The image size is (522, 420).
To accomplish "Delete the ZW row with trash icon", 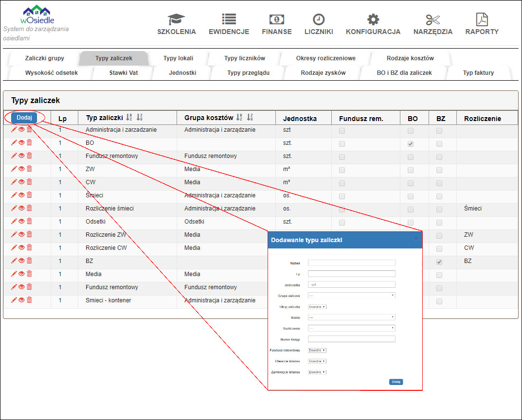I will [x=29, y=169].
